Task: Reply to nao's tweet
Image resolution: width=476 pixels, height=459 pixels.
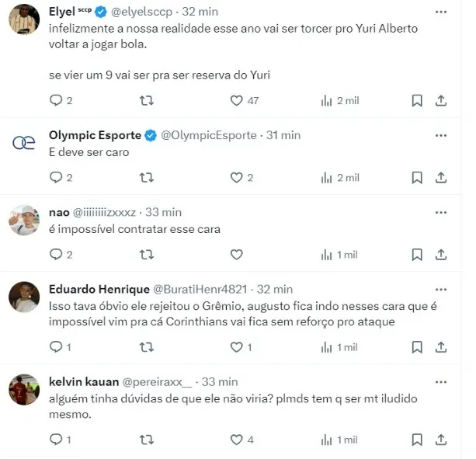Action: tap(56, 254)
